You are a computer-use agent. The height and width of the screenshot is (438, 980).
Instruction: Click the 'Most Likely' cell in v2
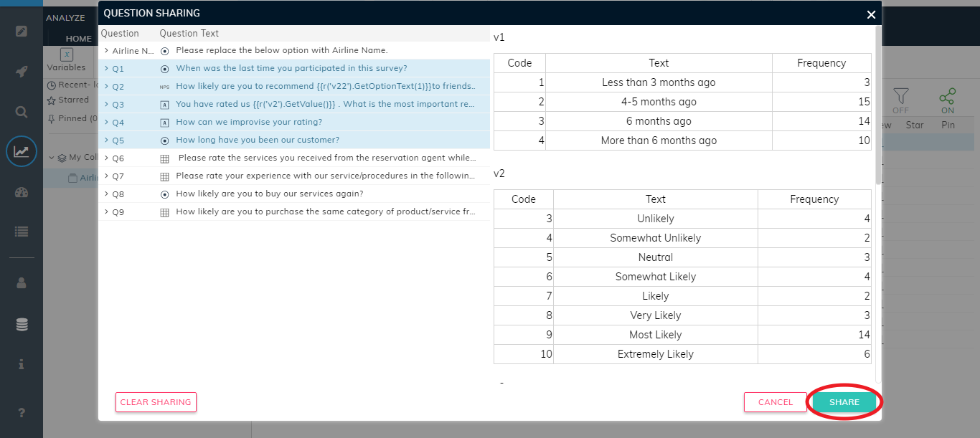656,335
